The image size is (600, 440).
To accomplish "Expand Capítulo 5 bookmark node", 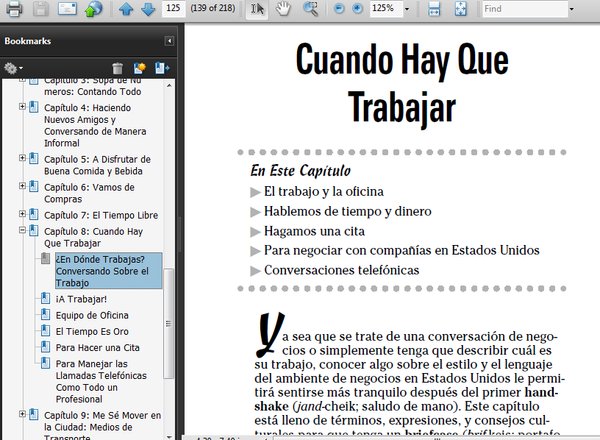I will coord(23,158).
